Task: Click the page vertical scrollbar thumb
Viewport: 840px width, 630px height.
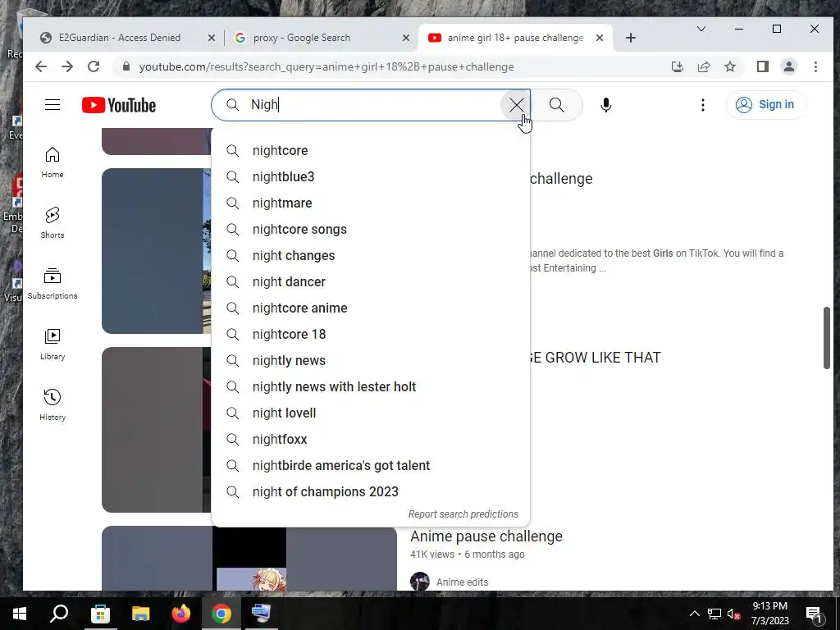Action: pyautogui.click(x=827, y=337)
